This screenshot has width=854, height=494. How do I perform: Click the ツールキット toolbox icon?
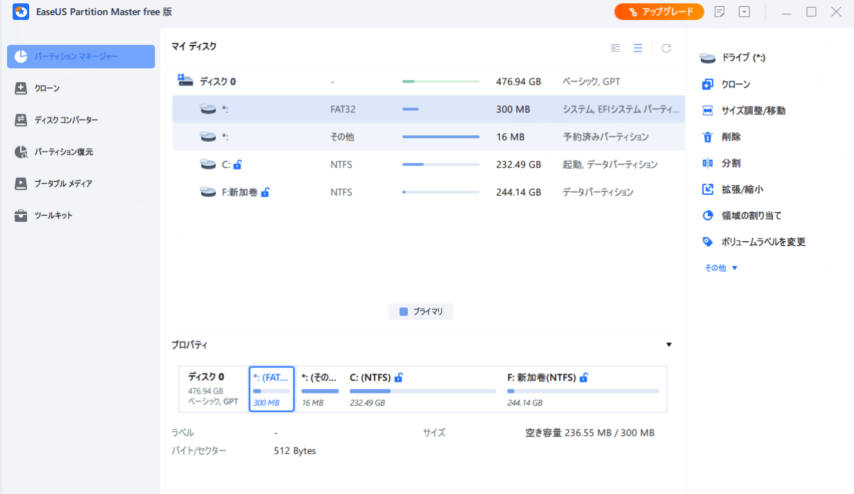21,216
